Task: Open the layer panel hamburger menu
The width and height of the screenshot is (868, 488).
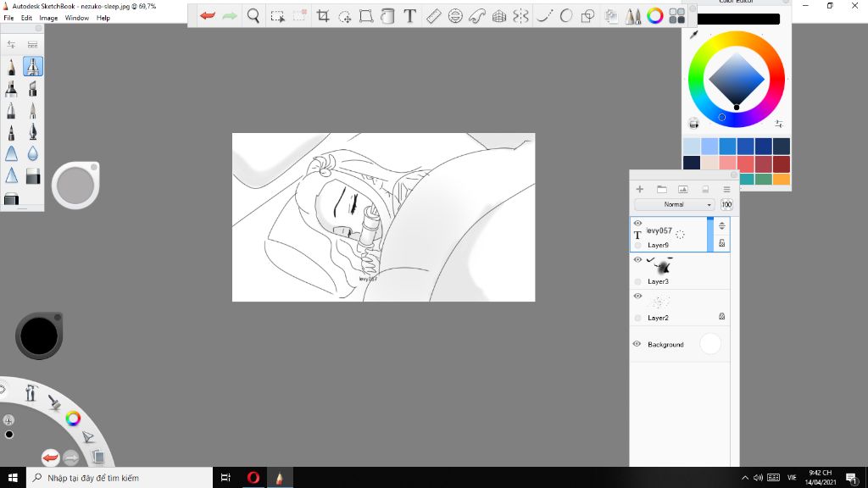Action: [x=726, y=189]
